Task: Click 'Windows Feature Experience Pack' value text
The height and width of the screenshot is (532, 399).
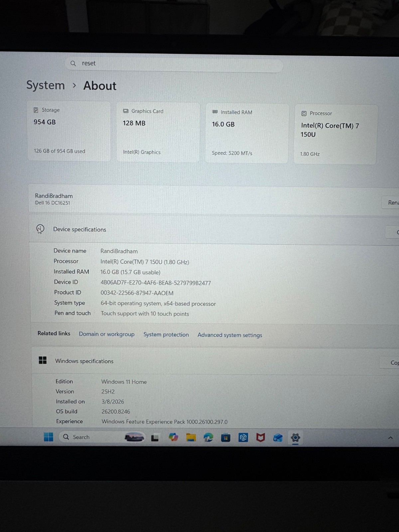Action: point(165,422)
